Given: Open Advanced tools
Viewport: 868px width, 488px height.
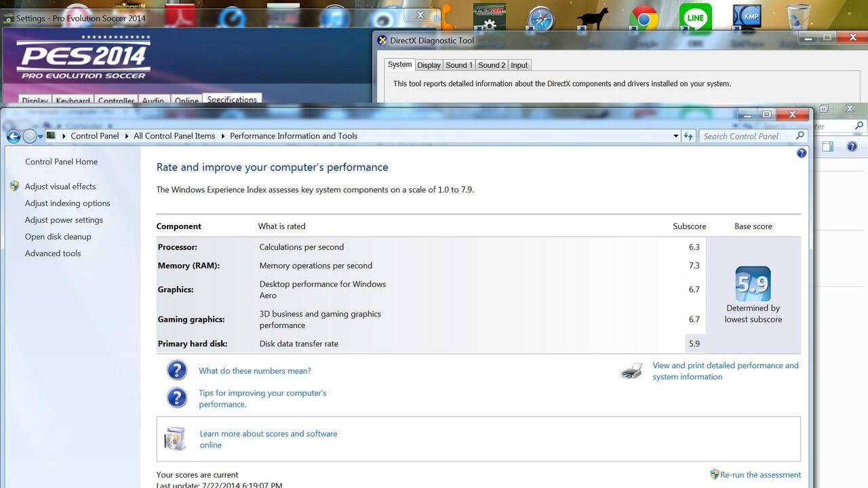Looking at the screenshot, I should pyautogui.click(x=53, y=253).
